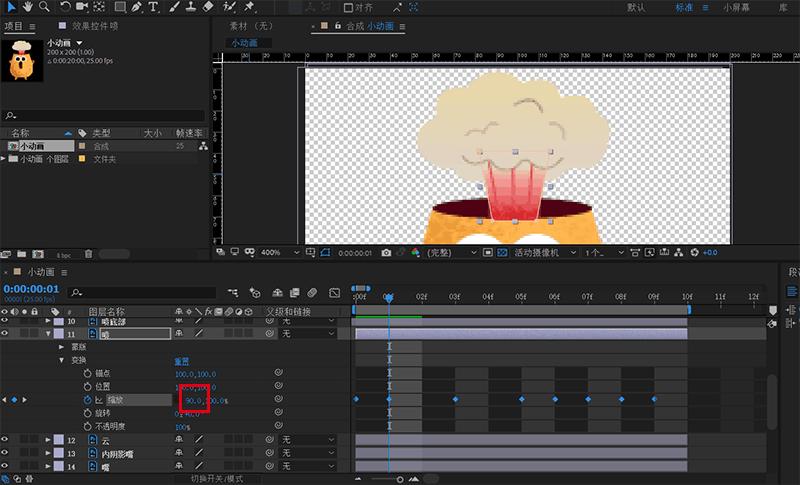Pick the Pen tool
Screen dimensions: 800x485
pos(134,7)
